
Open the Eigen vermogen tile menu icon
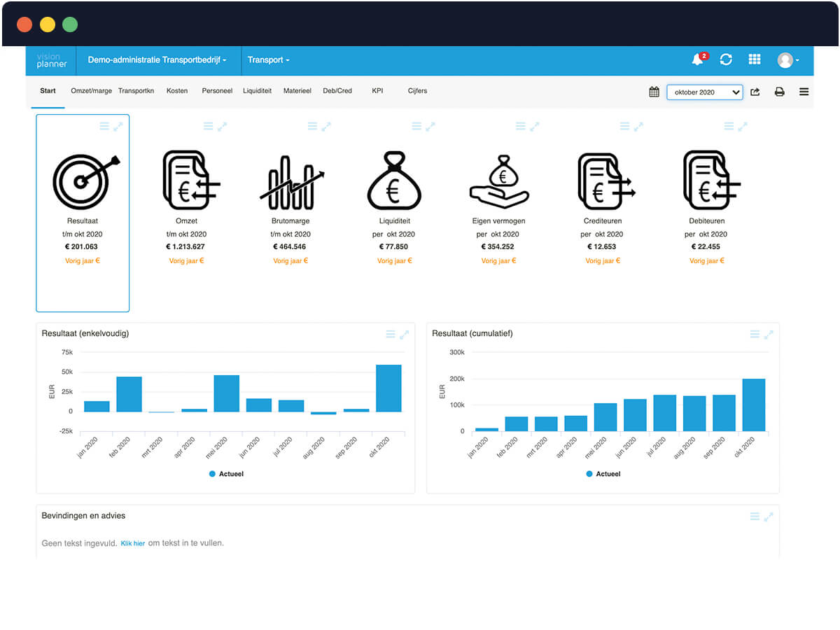coord(521,126)
